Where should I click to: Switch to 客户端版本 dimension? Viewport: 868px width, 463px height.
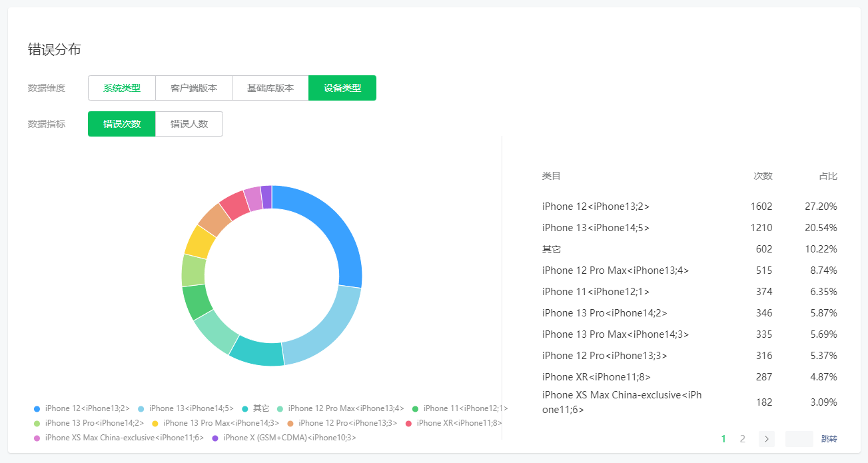194,88
